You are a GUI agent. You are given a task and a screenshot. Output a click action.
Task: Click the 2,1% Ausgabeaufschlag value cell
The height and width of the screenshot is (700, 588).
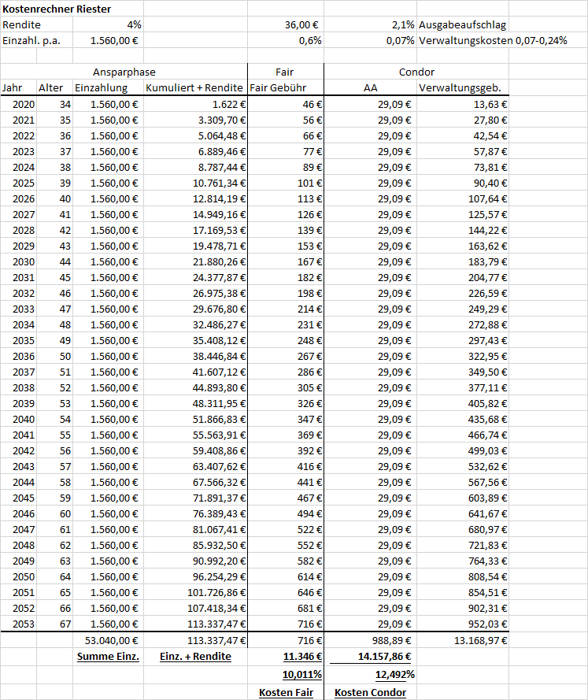[x=370, y=24]
